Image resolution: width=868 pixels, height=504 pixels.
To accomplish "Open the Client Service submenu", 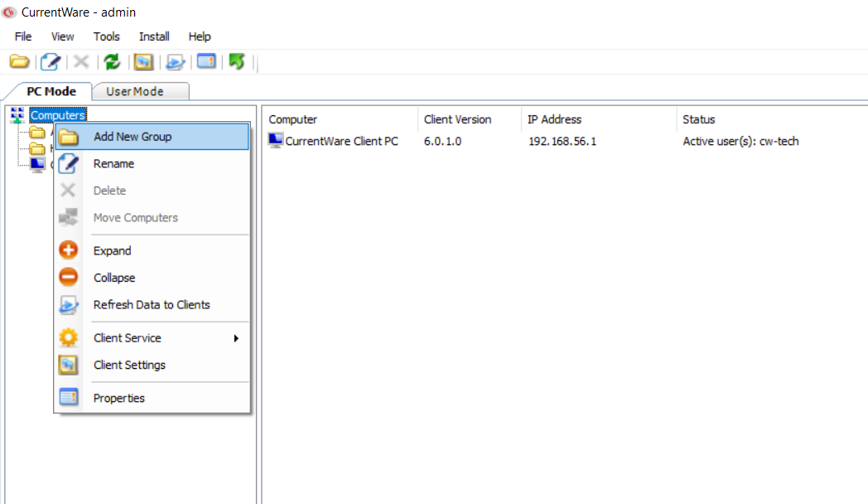I will point(152,338).
